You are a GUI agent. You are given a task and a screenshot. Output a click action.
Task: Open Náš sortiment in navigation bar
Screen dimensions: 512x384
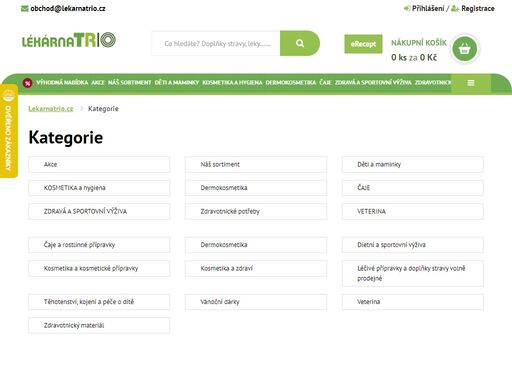pyautogui.click(x=129, y=82)
